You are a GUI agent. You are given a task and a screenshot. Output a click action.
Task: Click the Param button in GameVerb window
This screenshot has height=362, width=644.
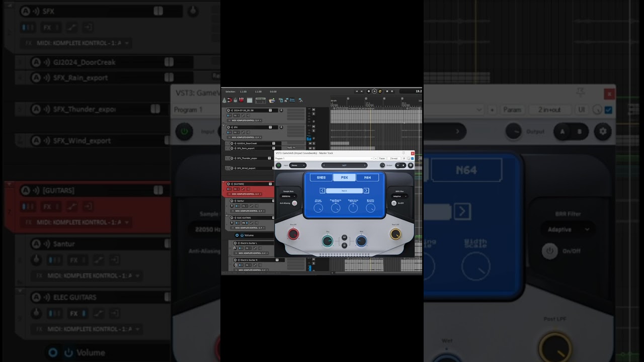(x=382, y=158)
